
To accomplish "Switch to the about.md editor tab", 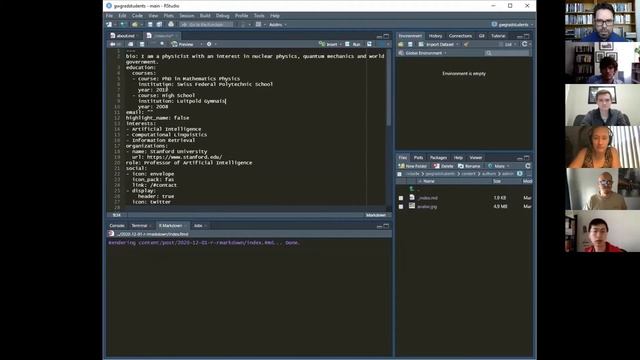I will [123, 36].
